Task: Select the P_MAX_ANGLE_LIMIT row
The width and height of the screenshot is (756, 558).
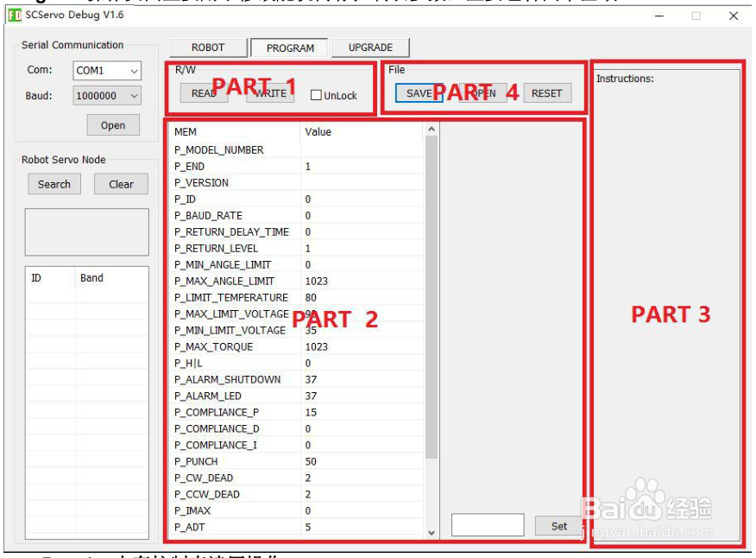Action: tap(298, 282)
